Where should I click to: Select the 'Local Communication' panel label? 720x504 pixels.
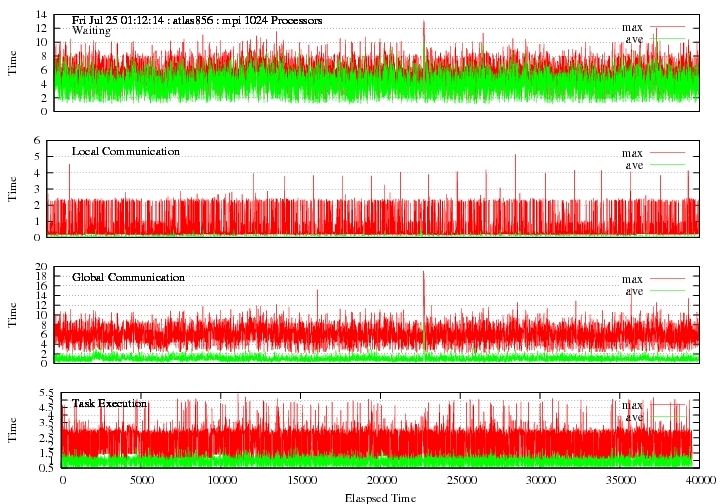(126, 151)
